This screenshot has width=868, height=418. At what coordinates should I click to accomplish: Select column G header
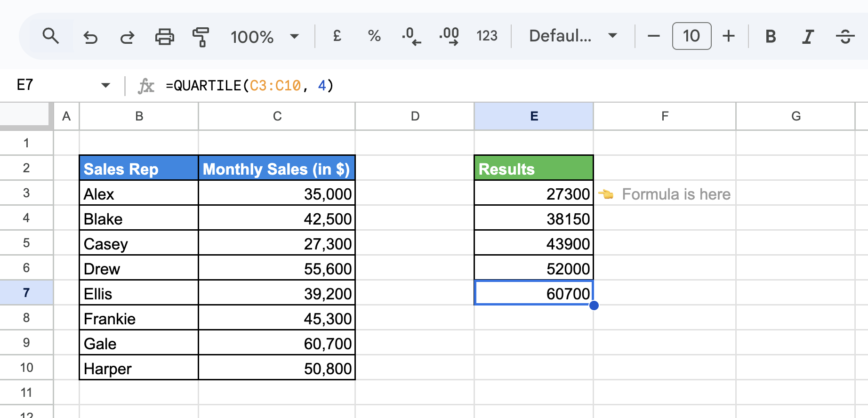796,116
